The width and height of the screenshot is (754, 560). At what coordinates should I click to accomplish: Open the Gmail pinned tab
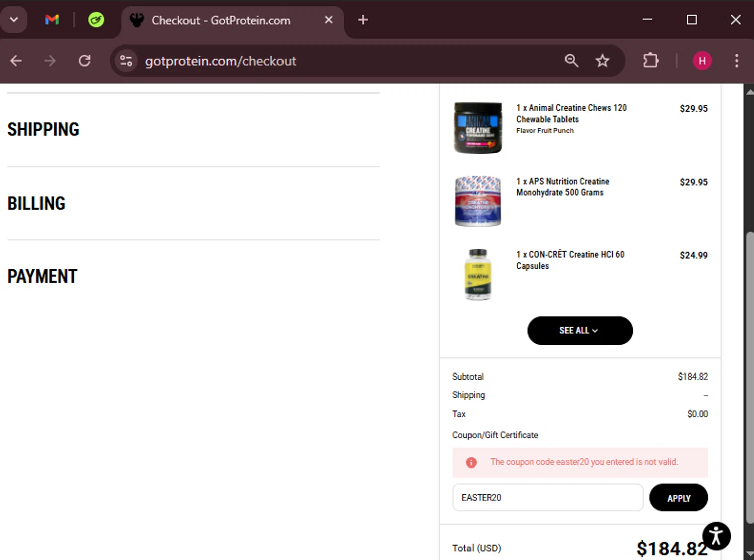(52, 20)
